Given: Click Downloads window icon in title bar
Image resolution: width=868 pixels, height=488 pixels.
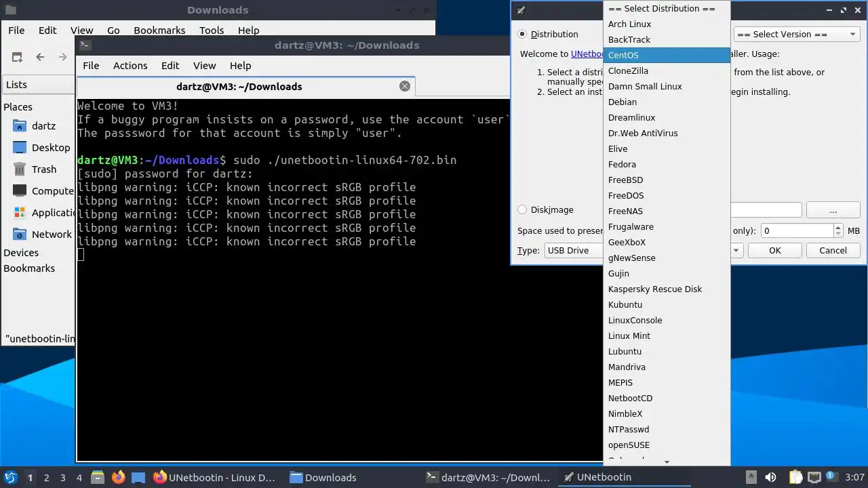Looking at the screenshot, I should [x=10, y=10].
